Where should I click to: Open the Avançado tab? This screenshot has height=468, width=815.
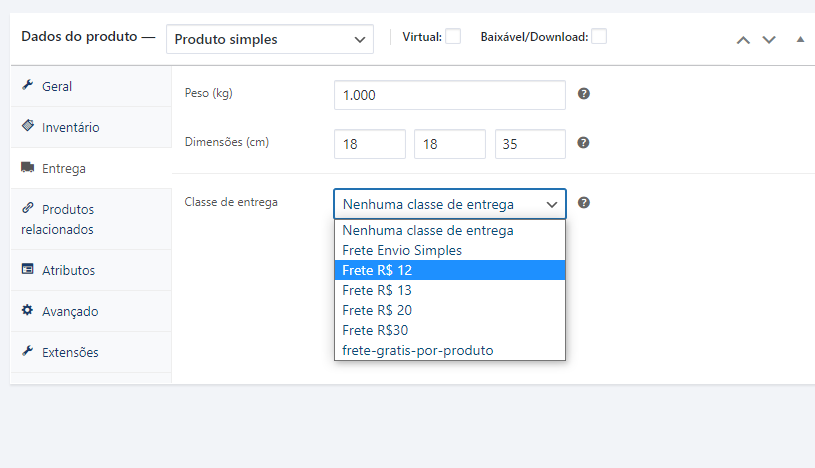point(91,311)
